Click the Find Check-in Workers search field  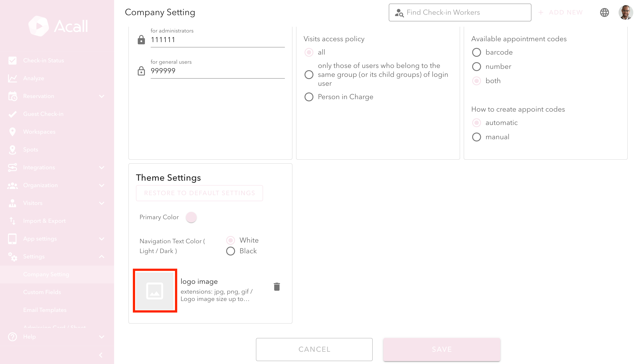point(460,12)
